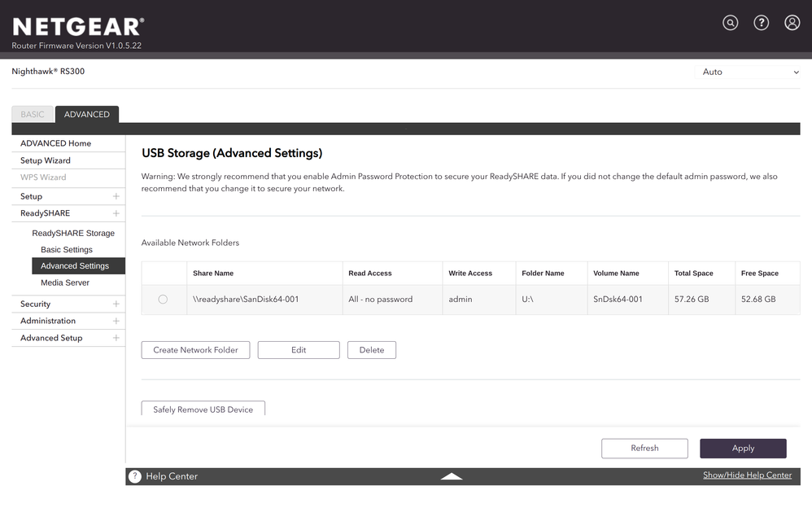Select the ADVANCED tab
812x508 pixels.
[x=87, y=114]
